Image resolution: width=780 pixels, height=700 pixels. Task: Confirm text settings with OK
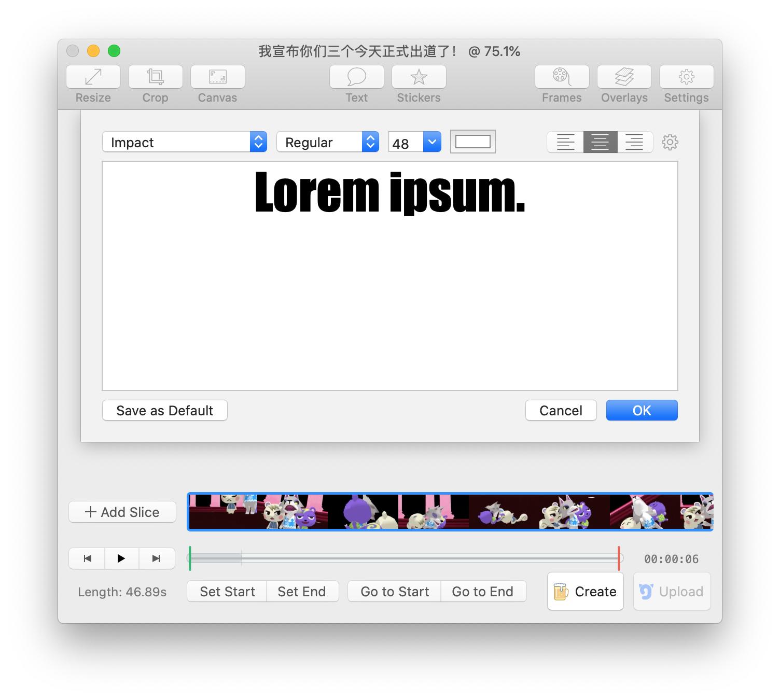click(x=642, y=410)
